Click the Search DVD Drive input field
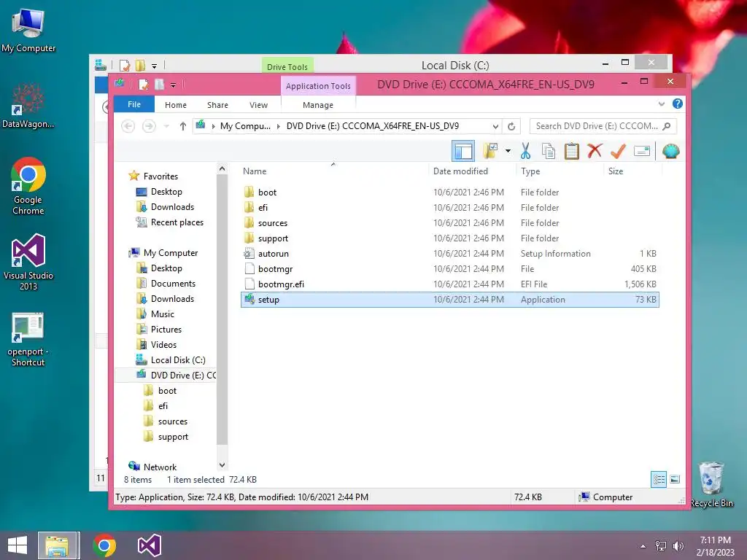The height and width of the screenshot is (560, 747). tap(603, 126)
